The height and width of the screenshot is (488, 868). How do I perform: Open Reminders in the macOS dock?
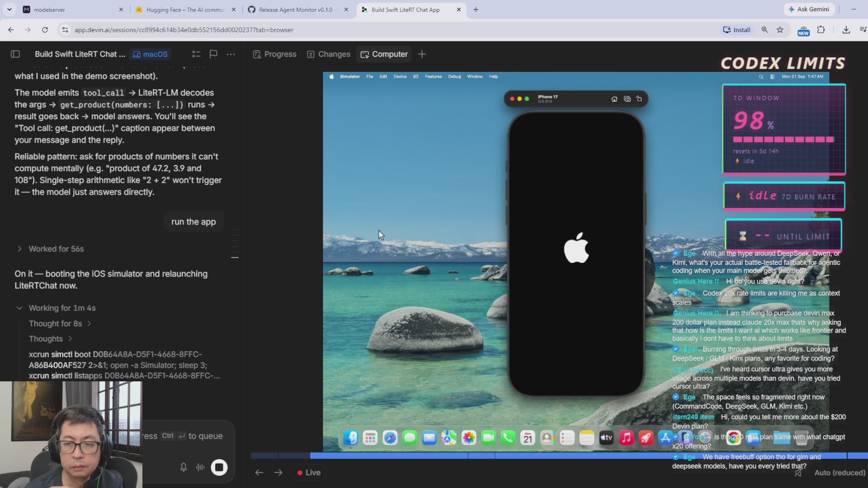pyautogui.click(x=567, y=437)
